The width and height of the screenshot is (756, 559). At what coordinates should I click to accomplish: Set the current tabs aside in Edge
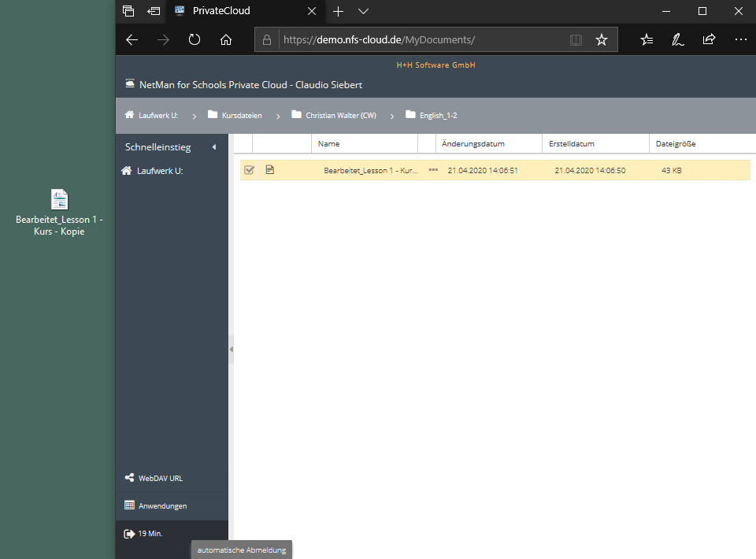[x=154, y=10]
